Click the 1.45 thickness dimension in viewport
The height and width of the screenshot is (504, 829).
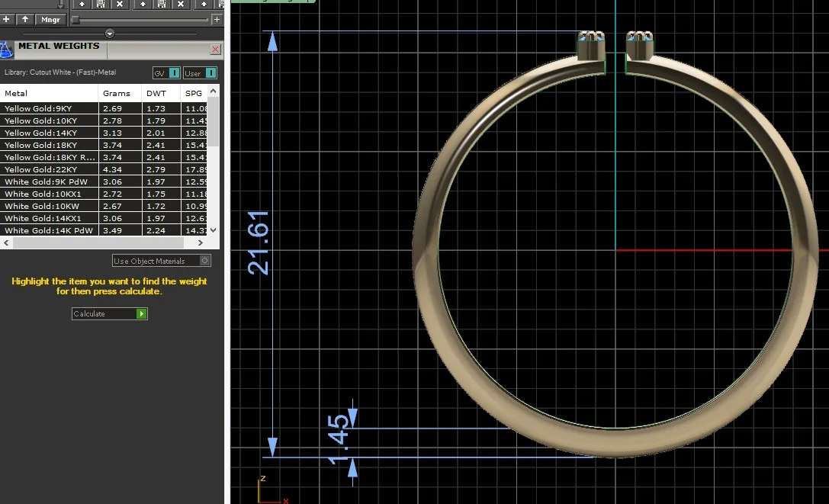339,440
